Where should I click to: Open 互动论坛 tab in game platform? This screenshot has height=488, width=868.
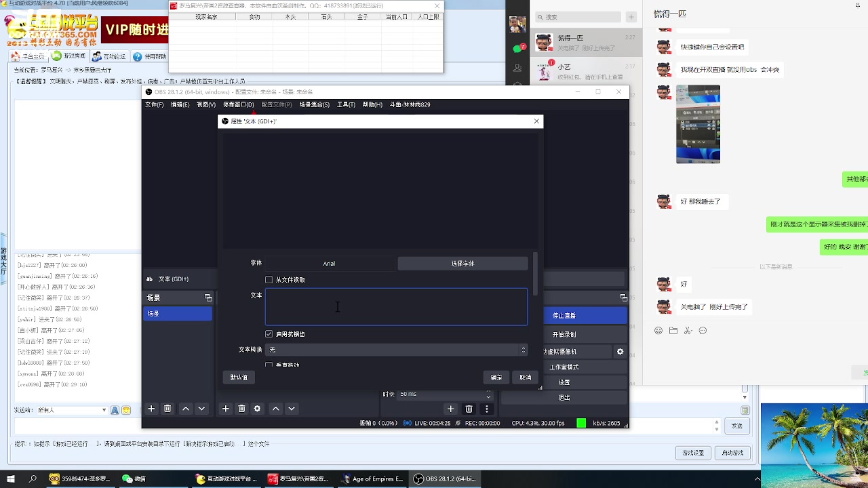[110, 56]
